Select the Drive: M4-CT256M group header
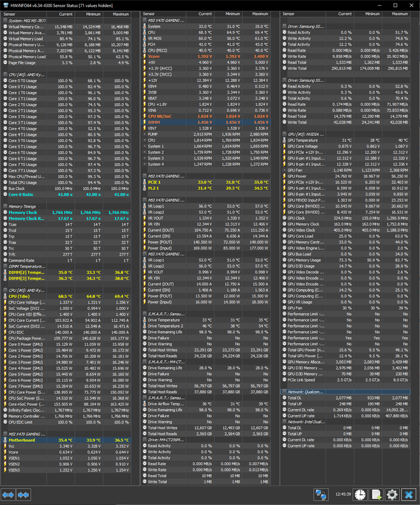Viewport: 420px width, 505px height. [x=206, y=440]
